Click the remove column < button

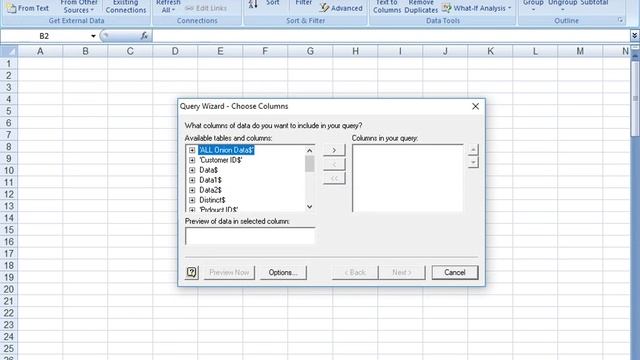pyautogui.click(x=334, y=164)
